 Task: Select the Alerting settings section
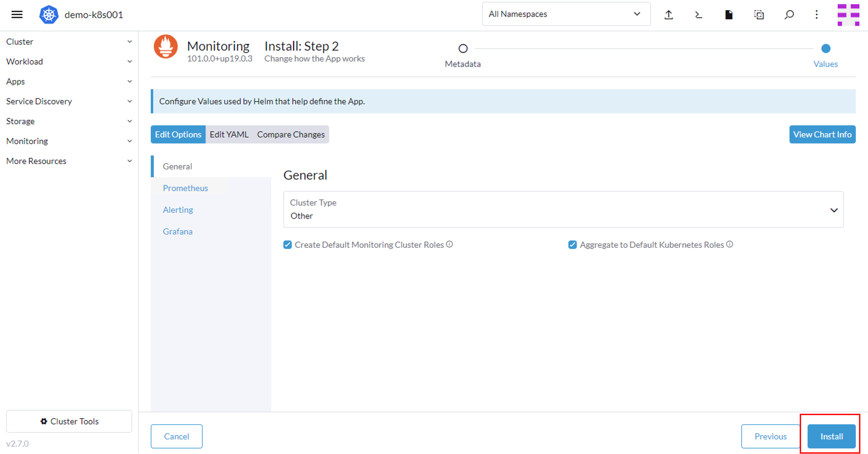click(211, 210)
